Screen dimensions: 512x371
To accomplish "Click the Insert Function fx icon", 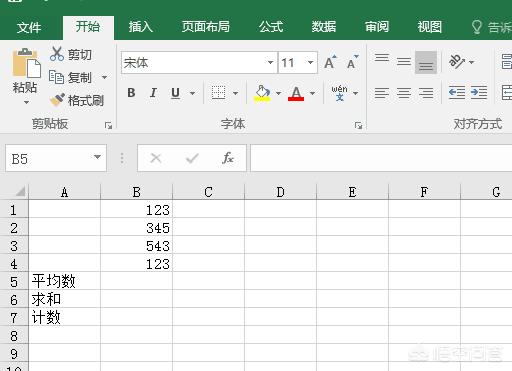I will 228,158.
